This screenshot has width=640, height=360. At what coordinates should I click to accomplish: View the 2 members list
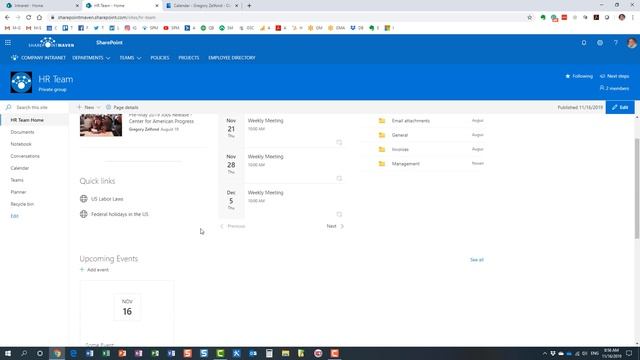[x=614, y=88]
